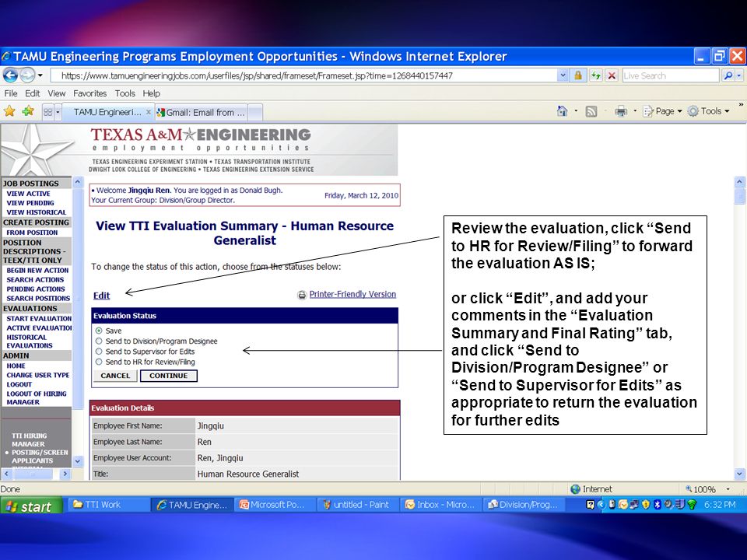Expand the address bar history dropdown
The width and height of the screenshot is (747, 560).
point(563,75)
